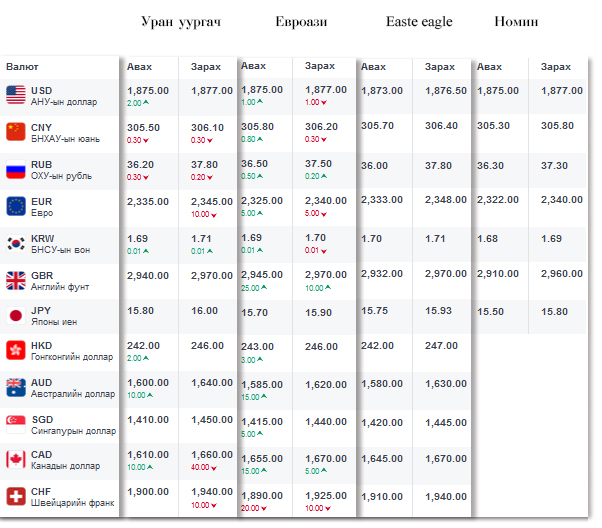Click Авах header under Easte eagle
The width and height of the screenshot is (602, 528).
tap(373, 67)
